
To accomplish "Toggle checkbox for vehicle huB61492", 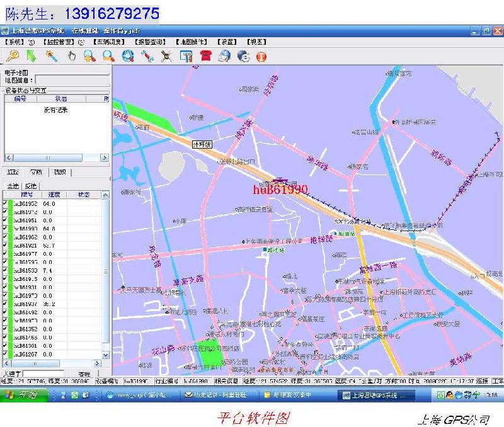I will point(5,312).
